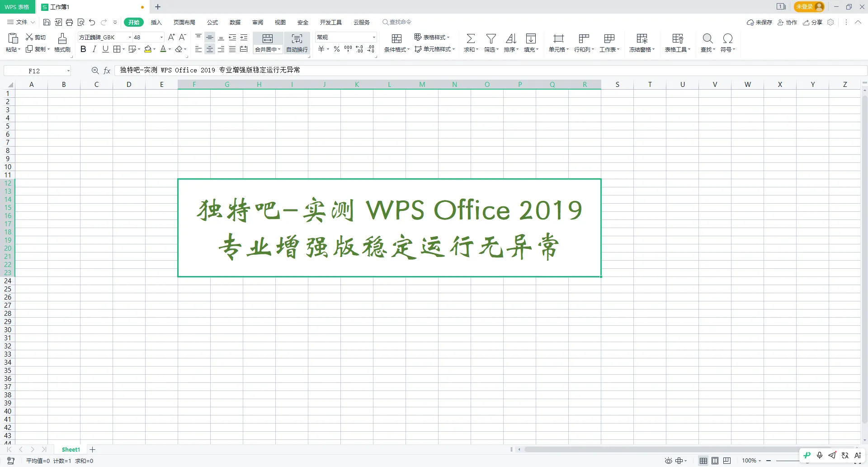Viewport: 868px width, 467px height.
Task: Click the font color A swatch
Action: pos(163,49)
